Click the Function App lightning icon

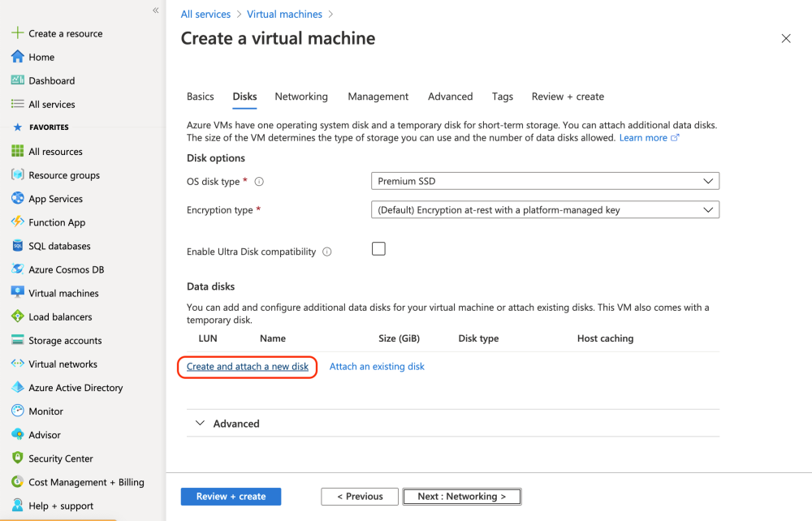click(x=17, y=222)
